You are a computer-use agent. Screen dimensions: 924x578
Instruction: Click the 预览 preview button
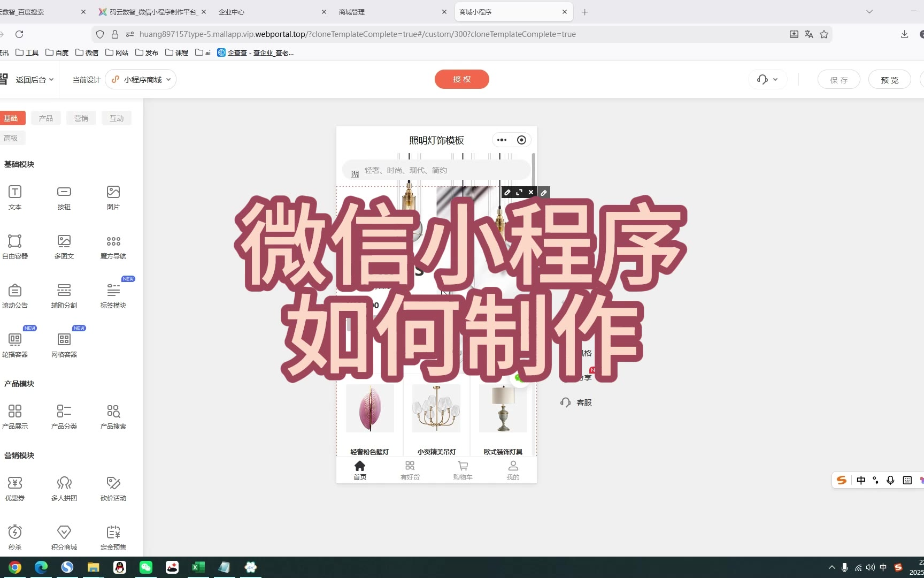tap(890, 80)
